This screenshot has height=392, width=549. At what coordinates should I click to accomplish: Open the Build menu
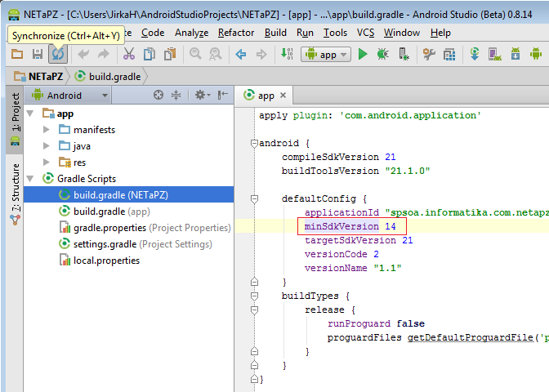pos(275,33)
